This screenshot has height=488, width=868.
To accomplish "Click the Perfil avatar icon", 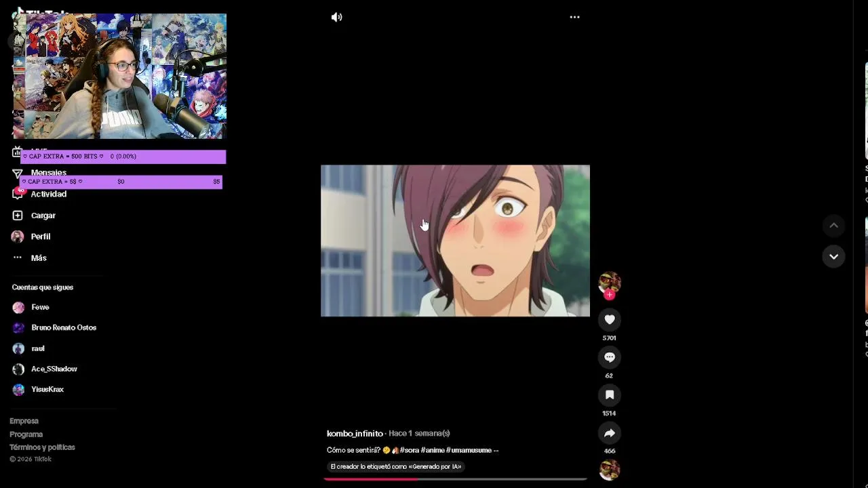I will [x=18, y=237].
